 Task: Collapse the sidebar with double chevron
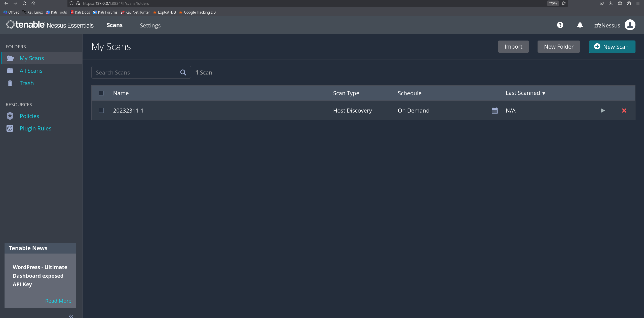click(x=71, y=316)
